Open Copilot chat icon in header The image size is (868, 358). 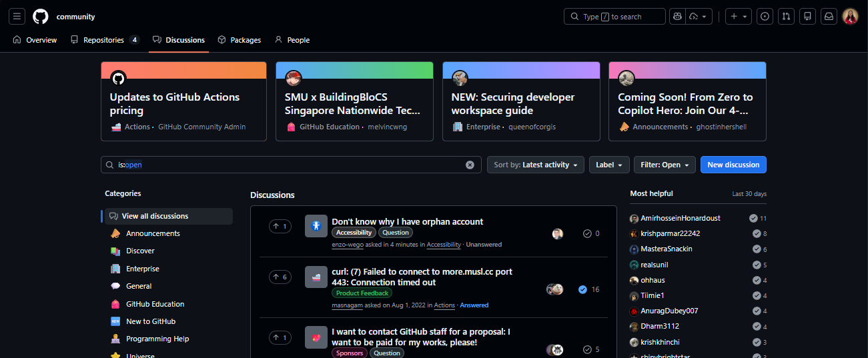678,17
